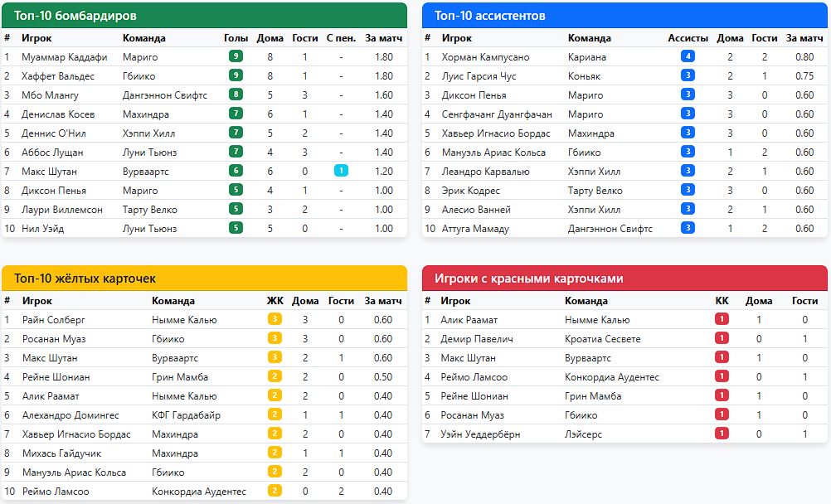
Task: Click the blue assists badge for Хорман Кампусано
Action: [688, 56]
